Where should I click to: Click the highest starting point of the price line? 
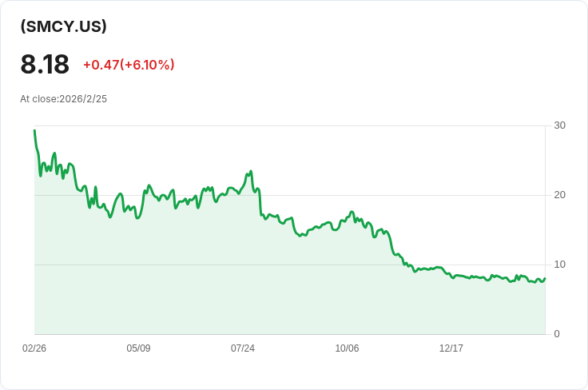(x=34, y=130)
